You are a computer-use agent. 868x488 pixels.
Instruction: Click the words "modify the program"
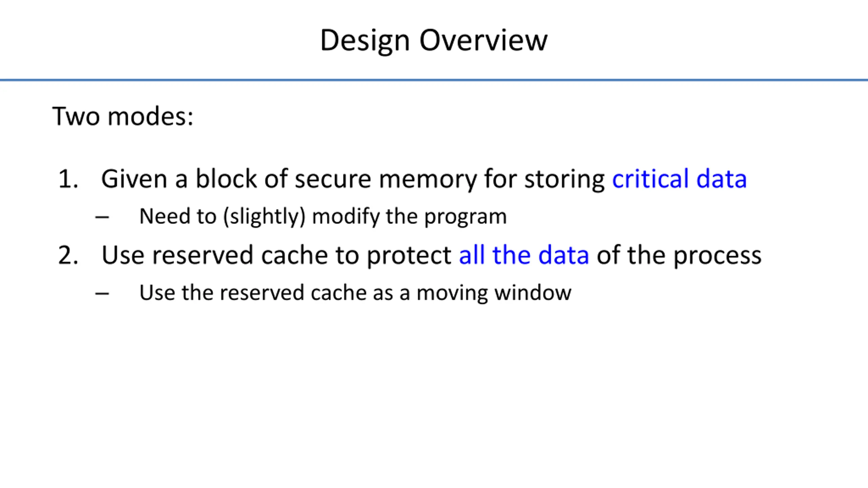click(x=409, y=216)
